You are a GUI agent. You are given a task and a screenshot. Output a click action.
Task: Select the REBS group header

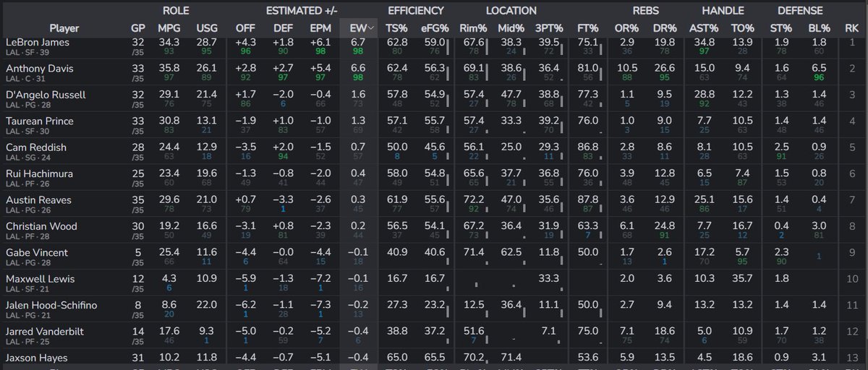646,11
